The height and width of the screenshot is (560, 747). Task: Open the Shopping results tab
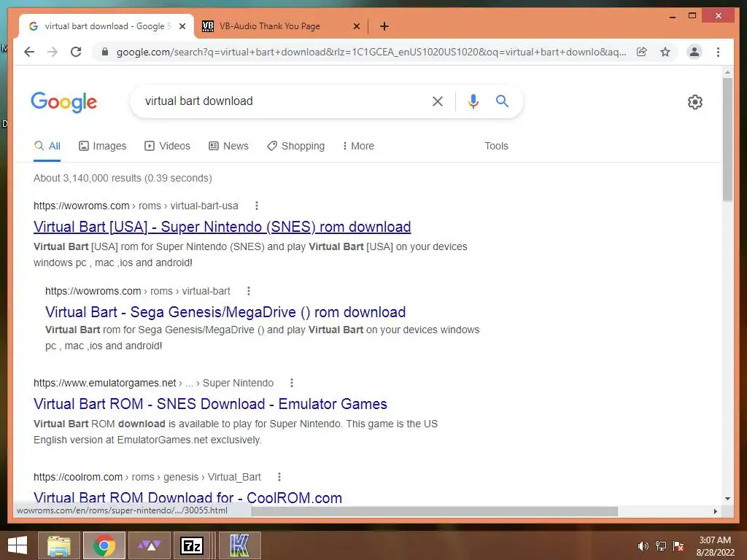[296, 146]
